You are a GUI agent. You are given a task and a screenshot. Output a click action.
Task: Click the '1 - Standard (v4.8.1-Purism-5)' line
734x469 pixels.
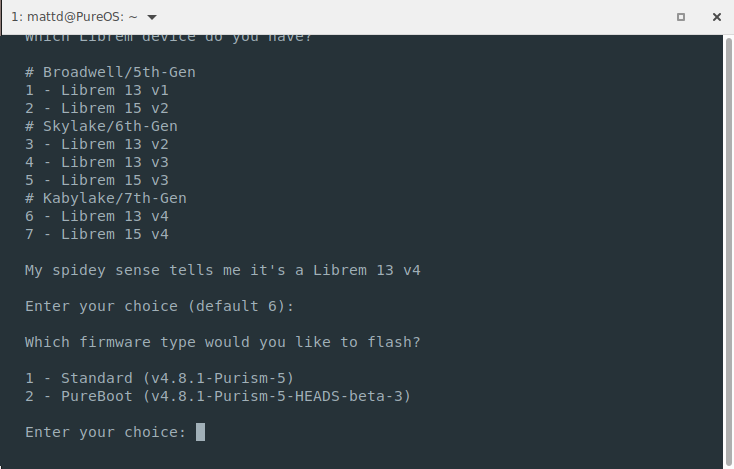coord(160,378)
